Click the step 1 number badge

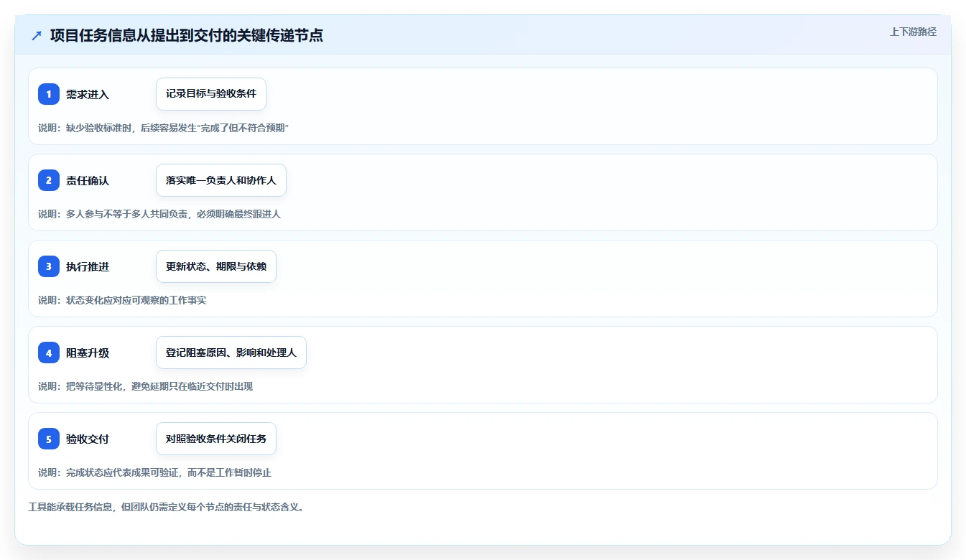(x=49, y=94)
